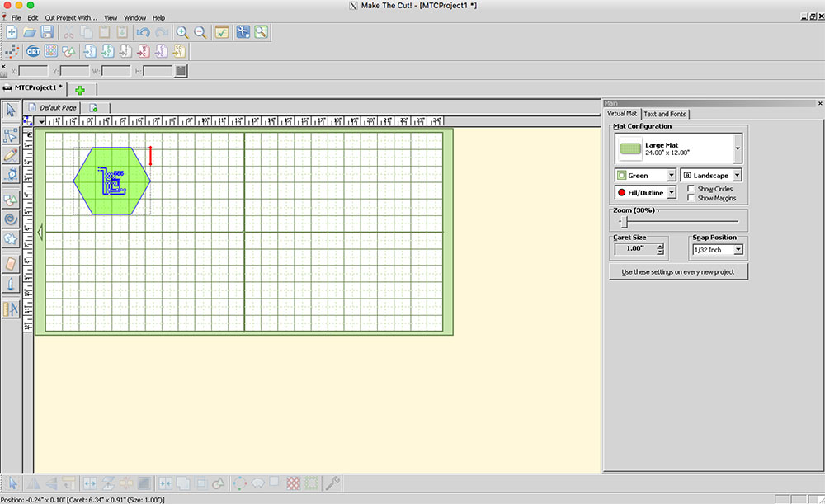Zoom in with the plus magnifier icon
825x504 pixels.
pyautogui.click(x=182, y=33)
